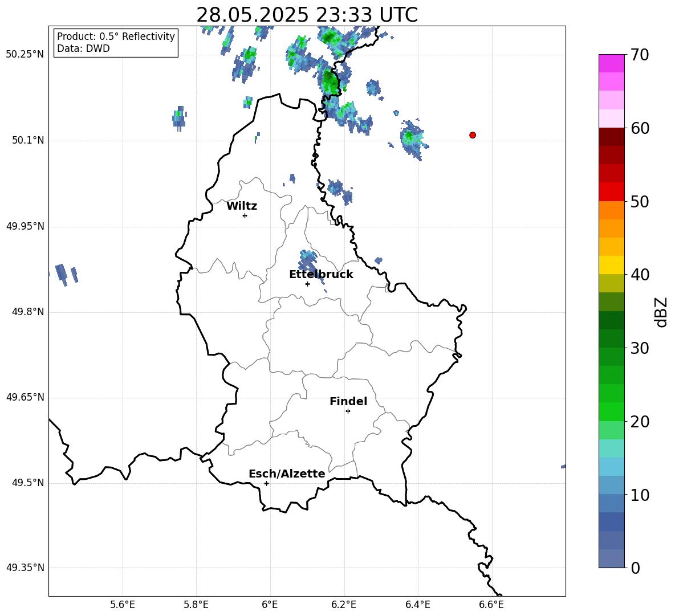Screen dimensions: 675x616
Task: Click the 6.6°E longitude label
Action: [x=491, y=605]
